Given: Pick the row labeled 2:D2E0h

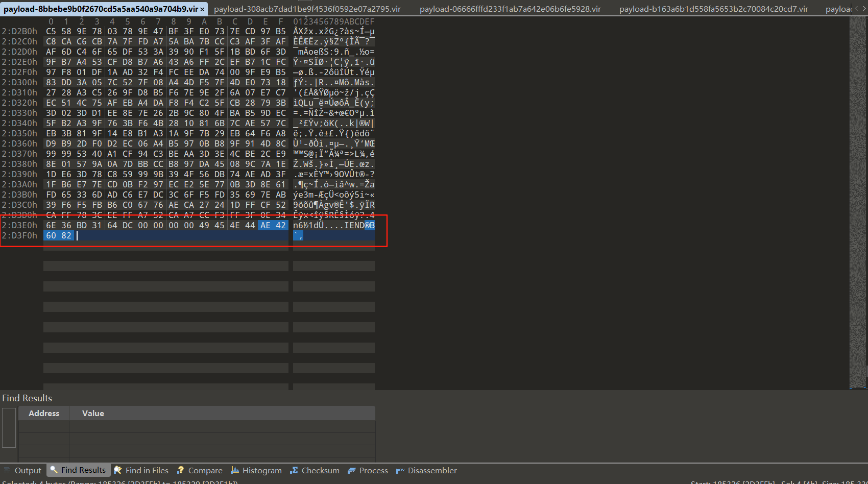Looking at the screenshot, I should click(19, 62).
